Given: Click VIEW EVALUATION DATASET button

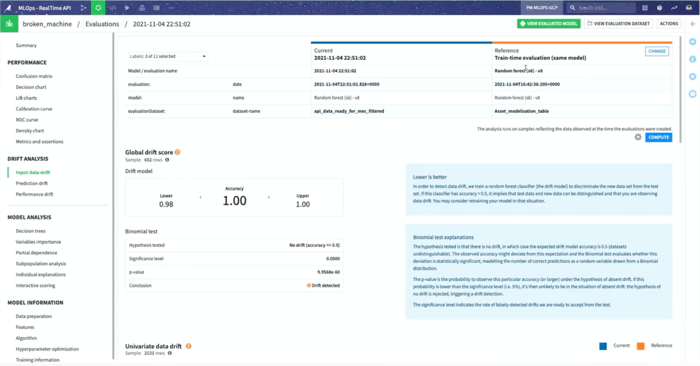Looking at the screenshot, I should tap(618, 24).
